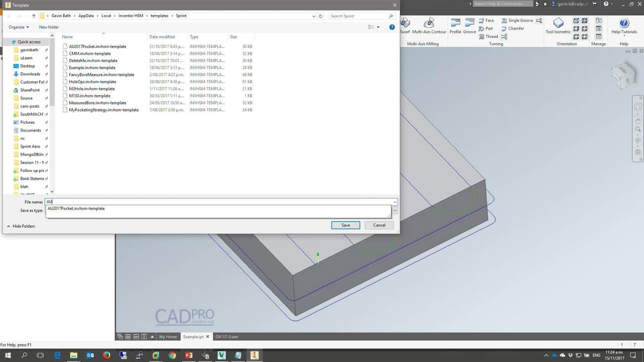Select the Multi-Axis Contour tool
Viewport: 644px width, 362px height.
pyautogui.click(x=429, y=26)
